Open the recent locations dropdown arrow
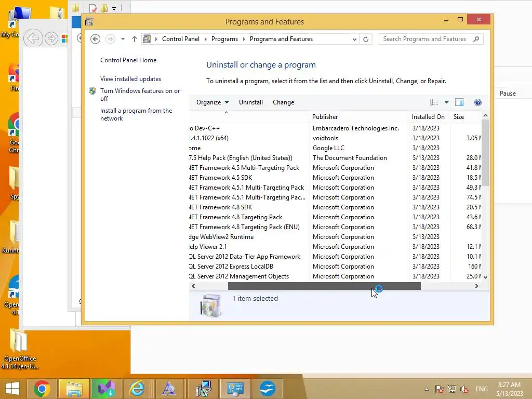 point(123,39)
